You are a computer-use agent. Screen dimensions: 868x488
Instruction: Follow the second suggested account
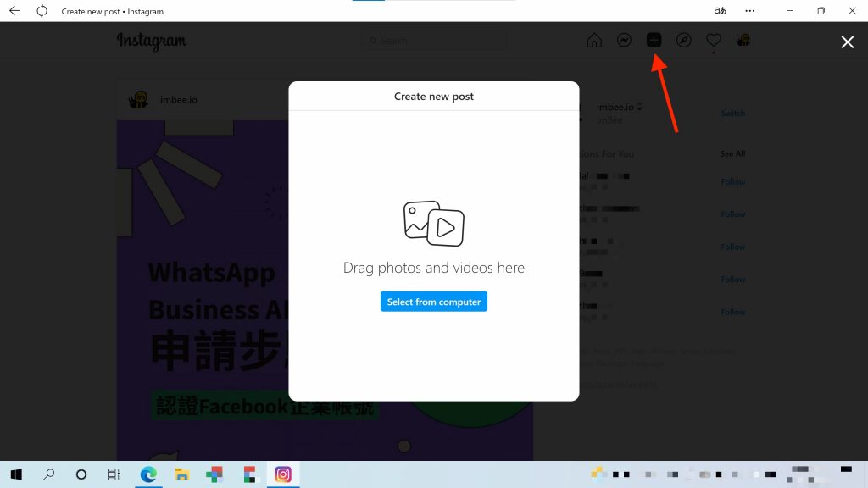point(732,214)
